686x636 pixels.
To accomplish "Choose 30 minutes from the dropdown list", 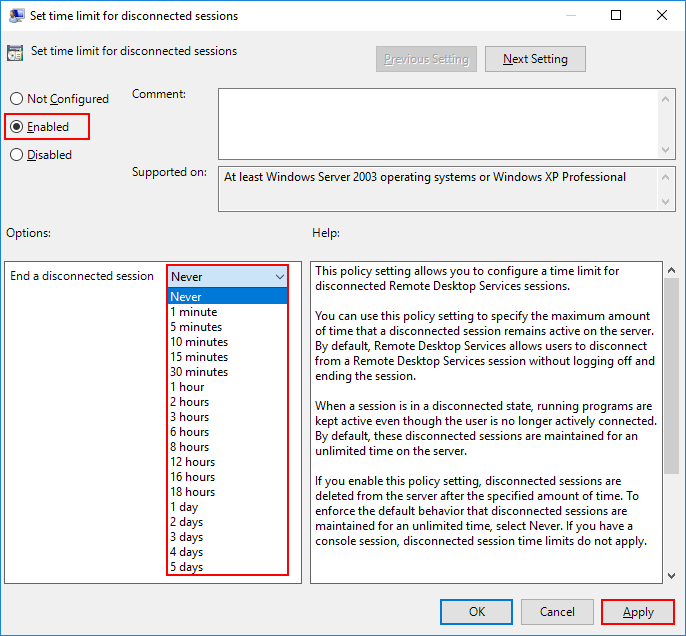I will coord(199,372).
